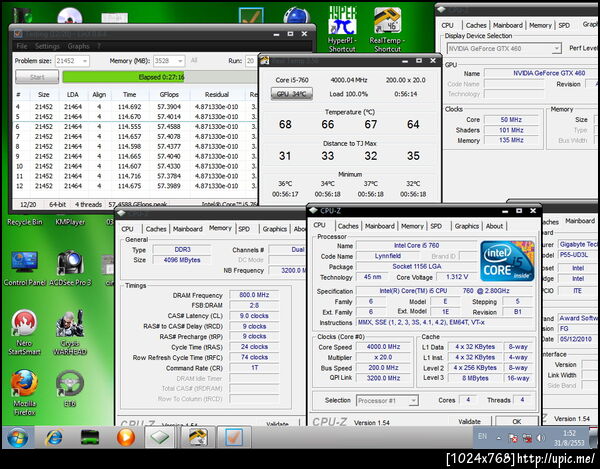Image resolution: width=600 pixels, height=469 pixels.
Task: Switch to Graphics tab in front CPU-Z
Action: click(466, 226)
